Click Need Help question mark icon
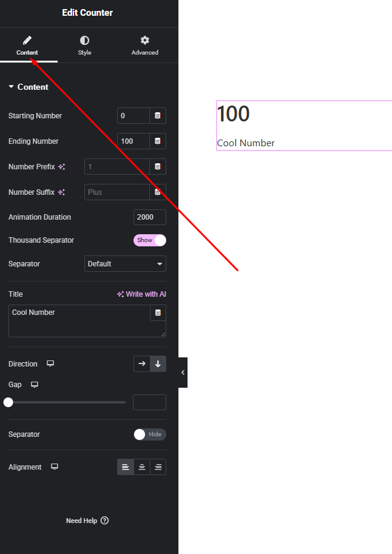 point(104,521)
